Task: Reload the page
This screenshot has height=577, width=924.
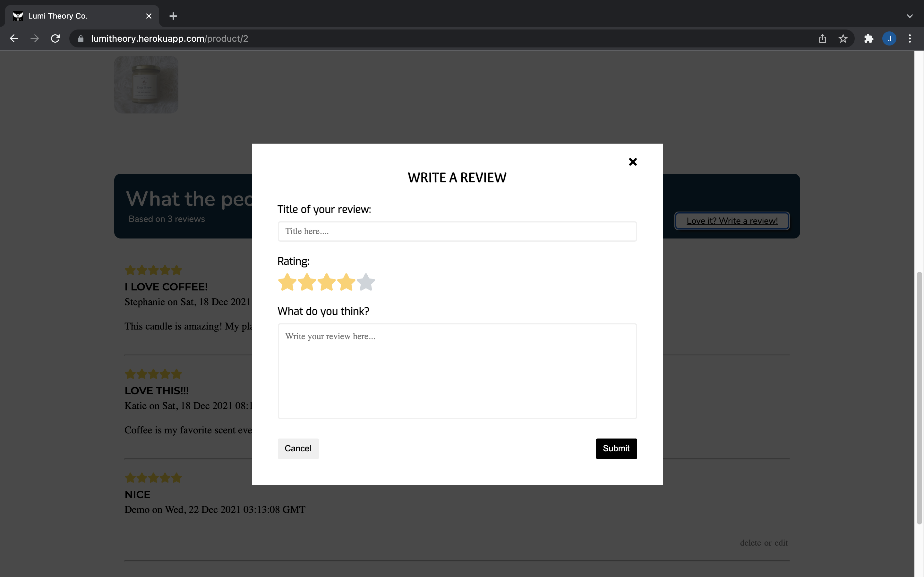Action: tap(56, 38)
